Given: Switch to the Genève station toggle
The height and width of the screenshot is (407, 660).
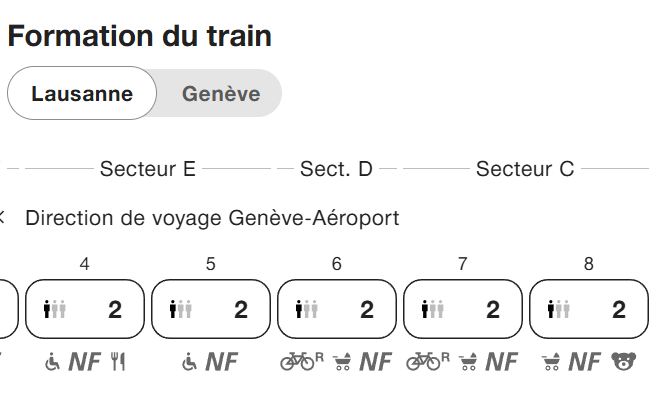Looking at the screenshot, I should (221, 95).
